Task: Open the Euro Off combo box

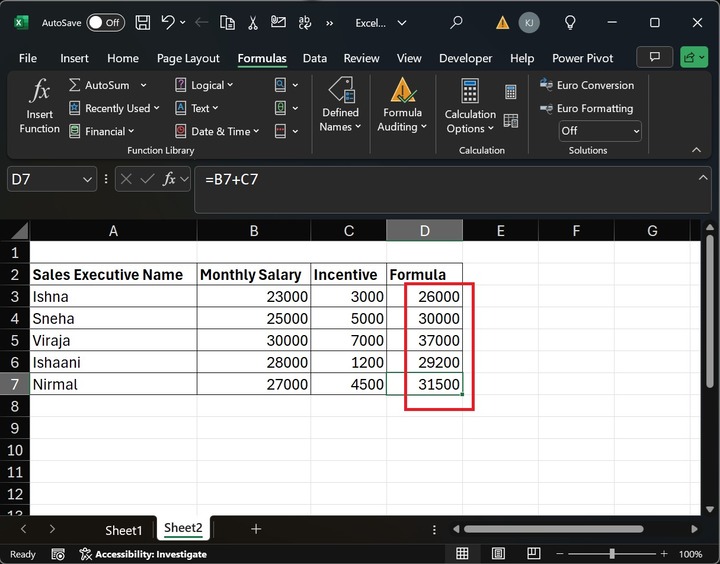Action: tap(599, 131)
